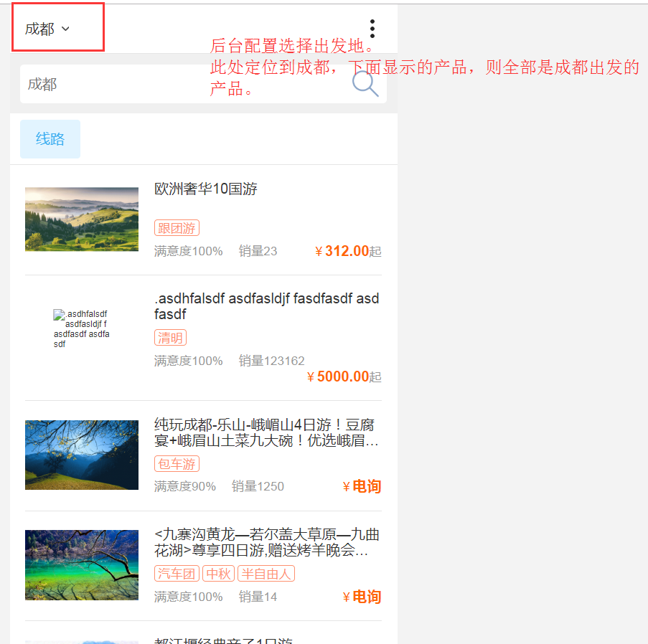Open the three-dot more options menu
648x644 pixels.
372,29
